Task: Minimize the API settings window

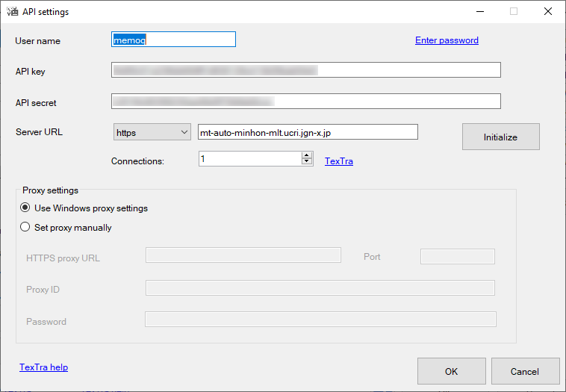Action: (x=479, y=11)
